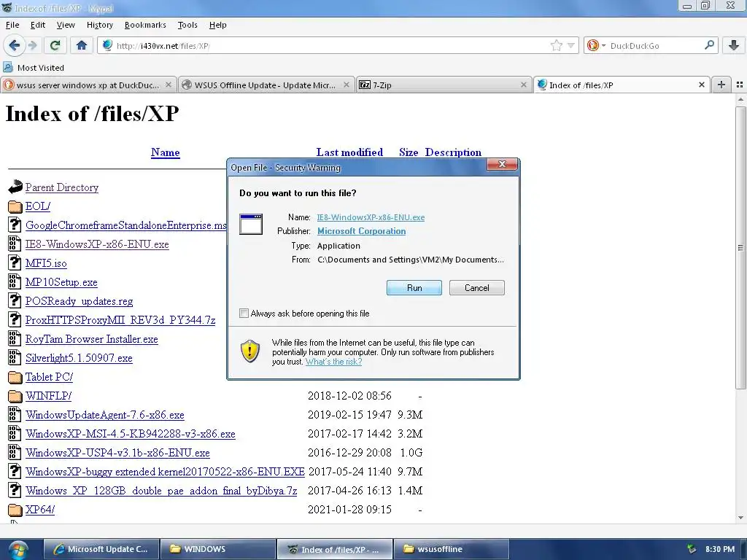Cancel the Open File security warning
The image size is (747, 560).
pos(476,287)
